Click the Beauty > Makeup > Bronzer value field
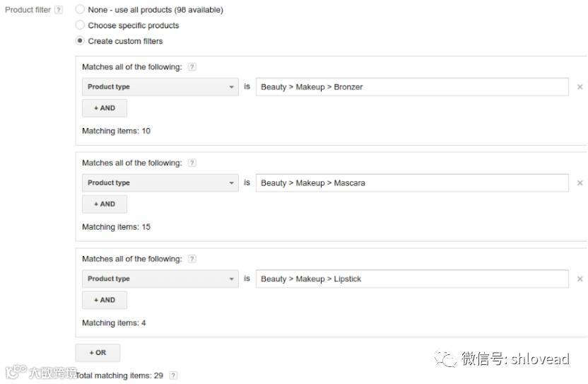This screenshot has height=384, width=588. pos(411,87)
